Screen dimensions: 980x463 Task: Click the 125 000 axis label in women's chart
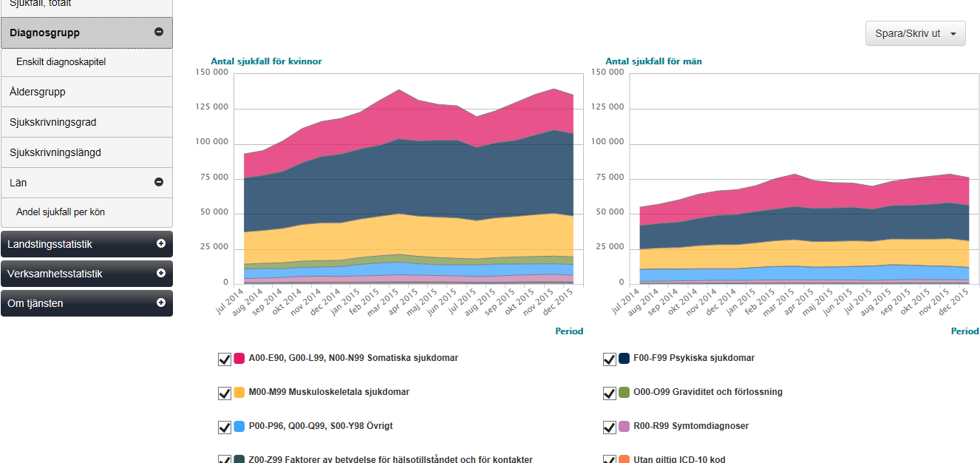tap(212, 107)
